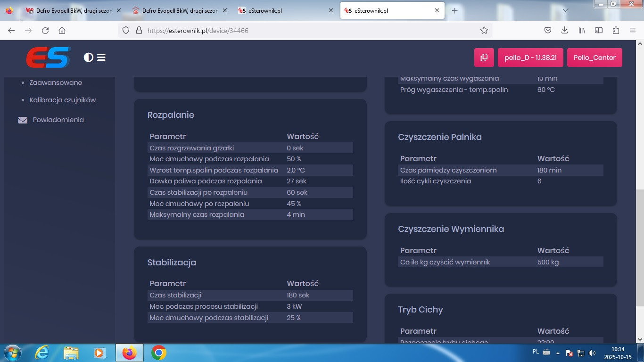Launch Google Chrome from the taskbar

coord(158,353)
